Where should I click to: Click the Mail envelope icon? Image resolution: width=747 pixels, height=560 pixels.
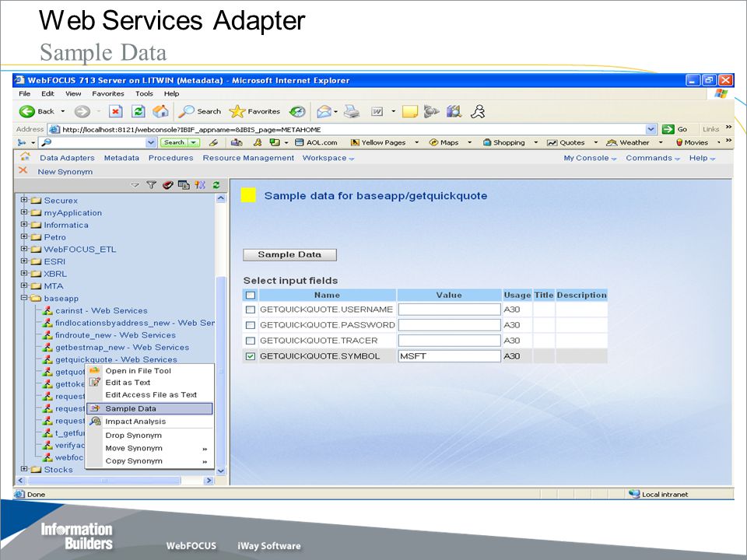[x=324, y=111]
